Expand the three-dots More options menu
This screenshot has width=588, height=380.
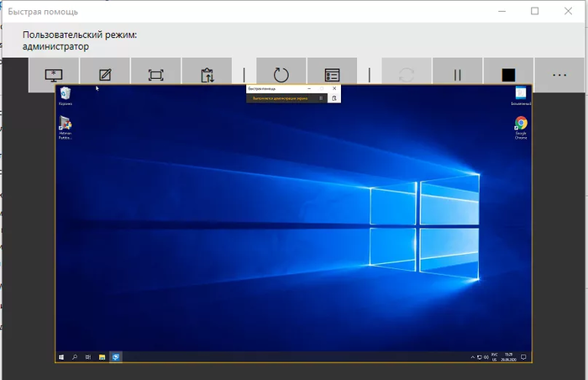pyautogui.click(x=559, y=75)
